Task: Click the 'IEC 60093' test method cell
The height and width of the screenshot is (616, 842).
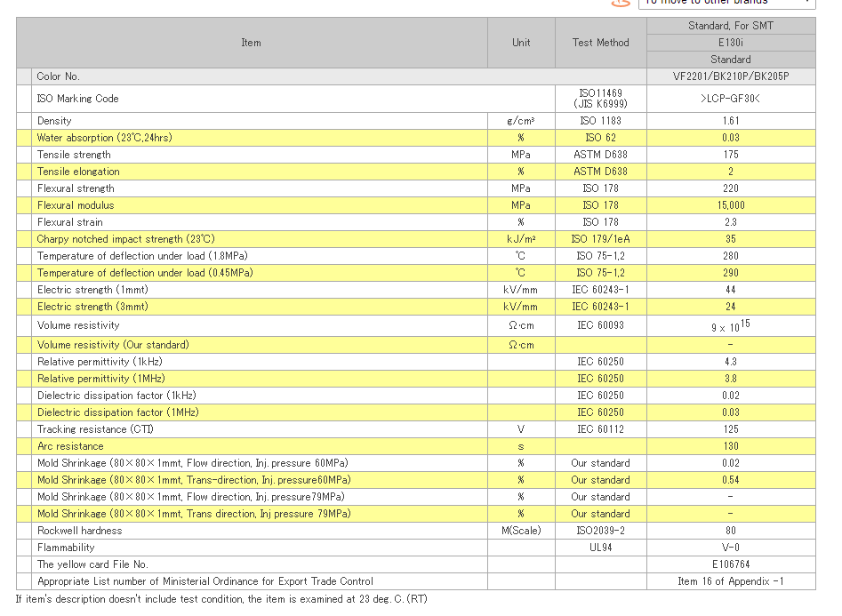Action: [x=600, y=325]
